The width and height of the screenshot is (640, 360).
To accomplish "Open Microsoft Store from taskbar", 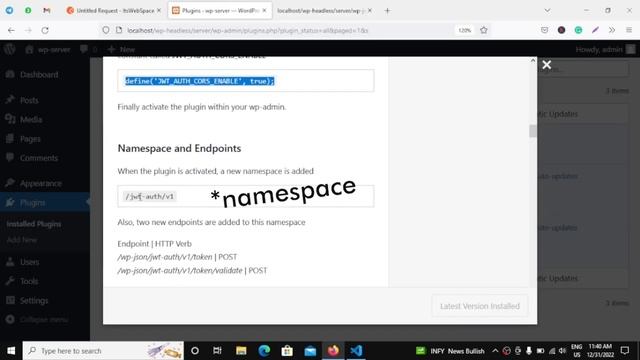I will click(287, 351).
